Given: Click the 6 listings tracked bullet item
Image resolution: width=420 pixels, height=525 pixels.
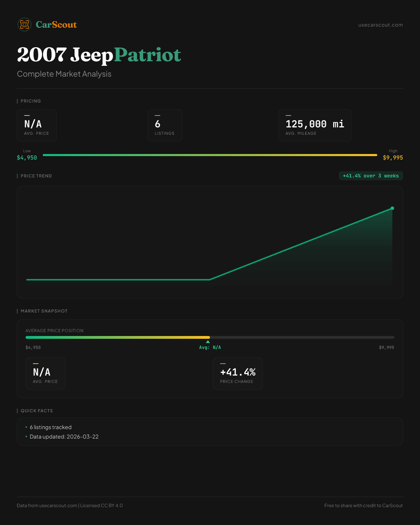Looking at the screenshot, I should click(50, 427).
